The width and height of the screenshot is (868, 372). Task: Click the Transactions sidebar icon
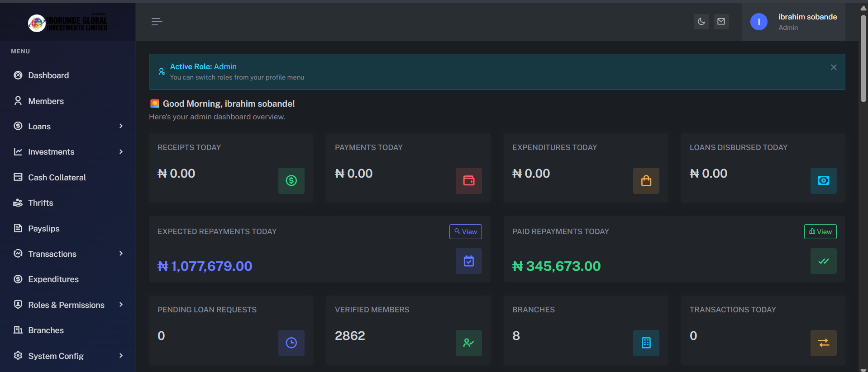point(18,254)
